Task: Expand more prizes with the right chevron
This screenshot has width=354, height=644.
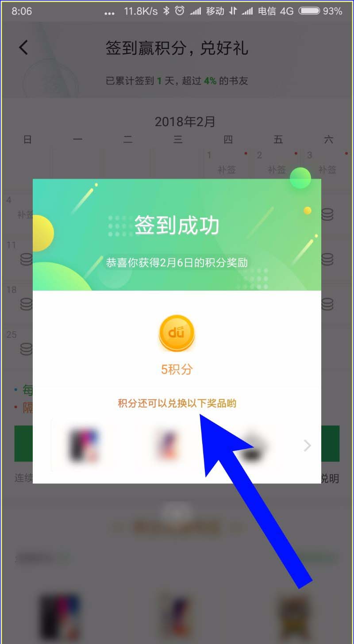Action: pyautogui.click(x=308, y=446)
